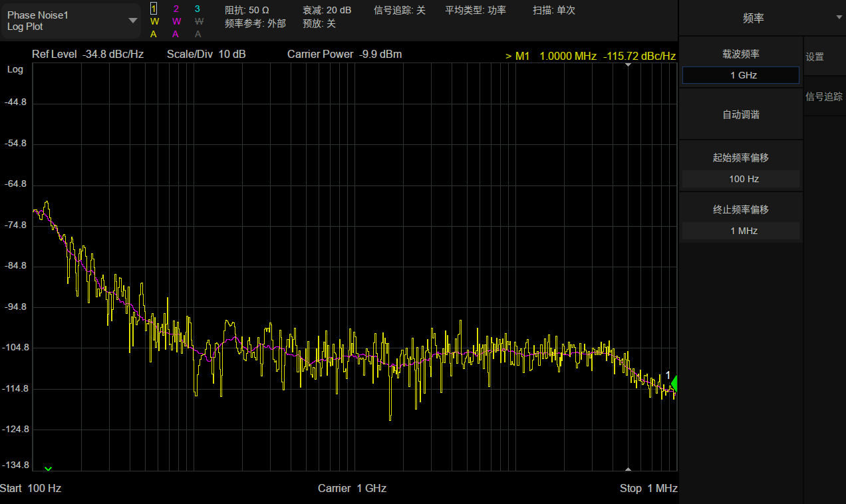
Task: Edit the 终止频率偏移 1 MHz field
Action: coord(740,231)
